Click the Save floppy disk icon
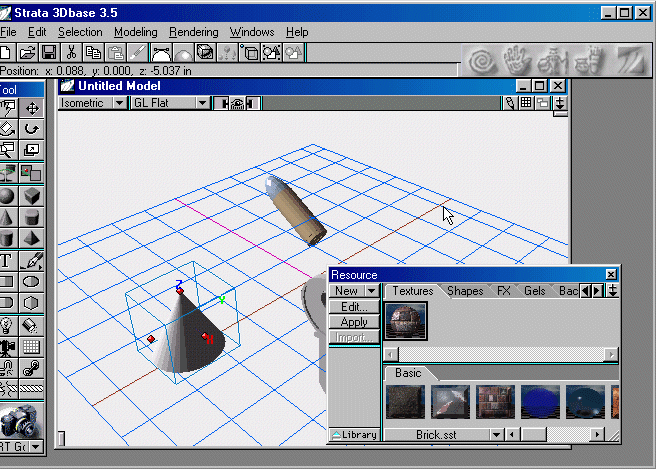Viewport: 656px width, 469px height. coord(49,53)
